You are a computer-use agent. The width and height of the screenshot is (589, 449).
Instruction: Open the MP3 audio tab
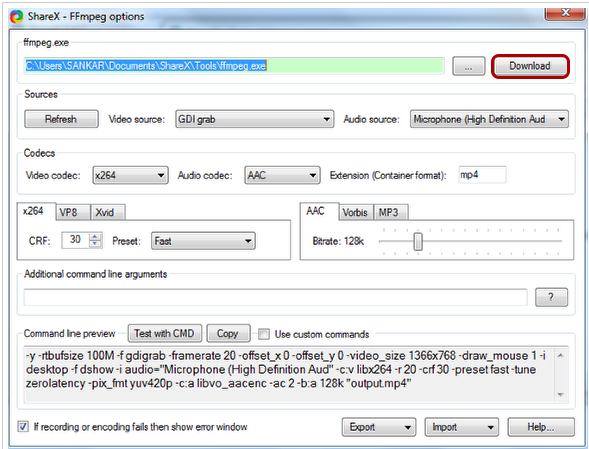pyautogui.click(x=391, y=212)
